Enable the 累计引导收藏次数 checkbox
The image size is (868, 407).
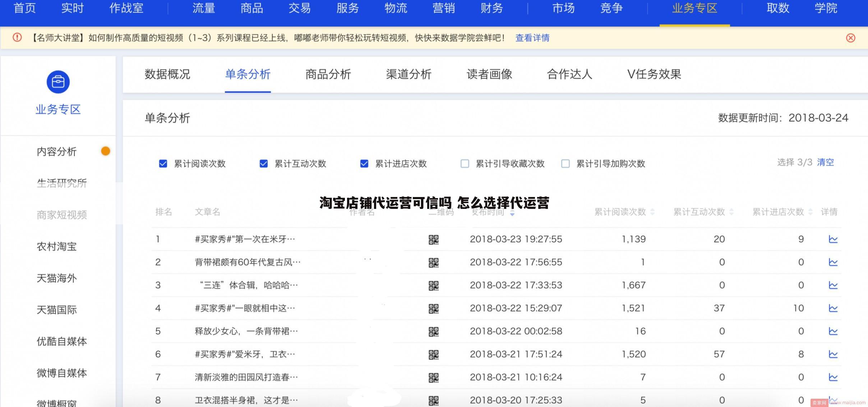pyautogui.click(x=465, y=164)
